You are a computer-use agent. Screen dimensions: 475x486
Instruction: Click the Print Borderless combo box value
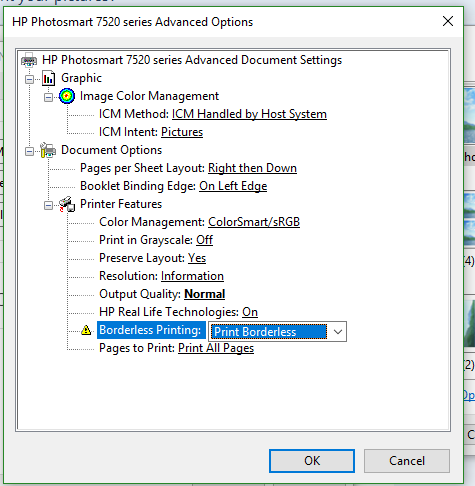pyautogui.click(x=269, y=332)
